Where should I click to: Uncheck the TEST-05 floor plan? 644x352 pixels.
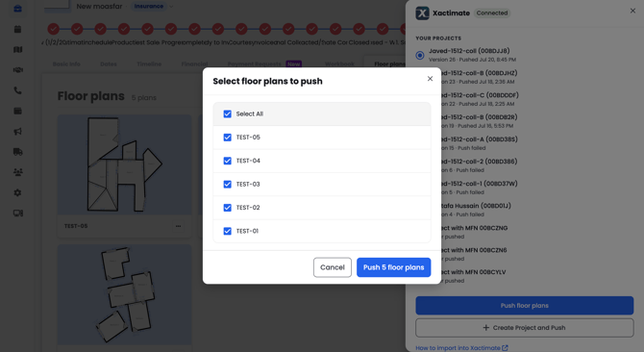coord(227,138)
